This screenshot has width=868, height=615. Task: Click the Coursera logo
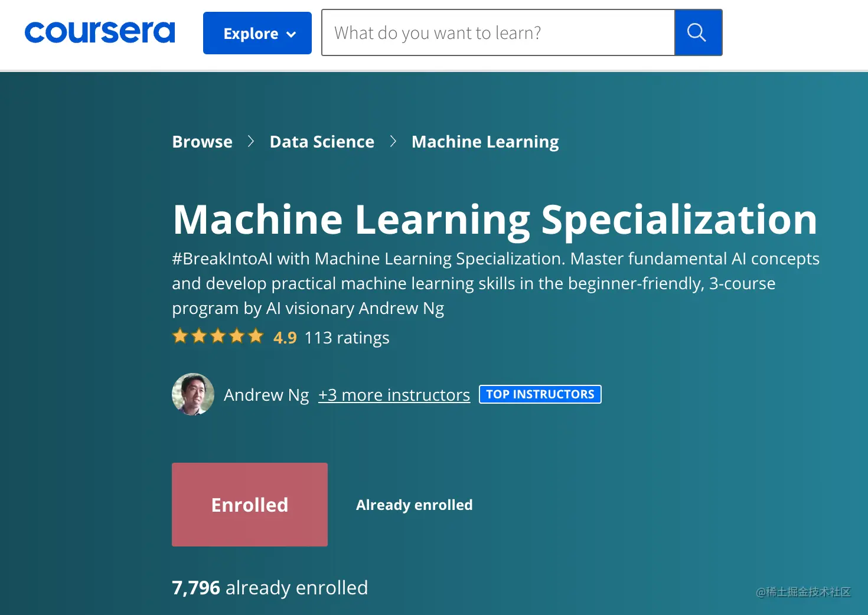click(100, 32)
